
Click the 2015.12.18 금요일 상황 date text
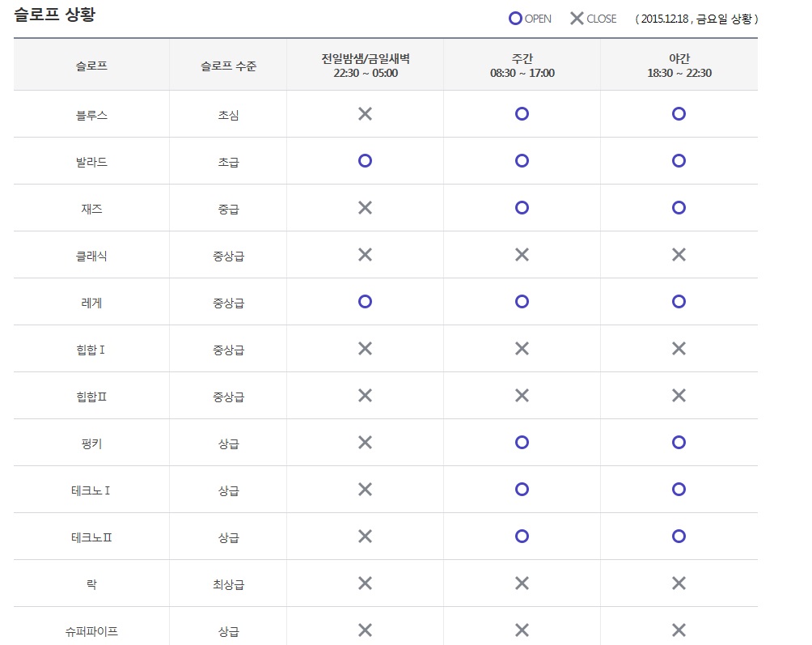point(696,19)
